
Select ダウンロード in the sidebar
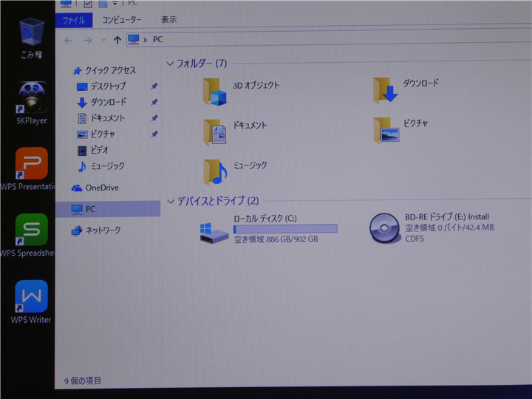tap(102, 102)
